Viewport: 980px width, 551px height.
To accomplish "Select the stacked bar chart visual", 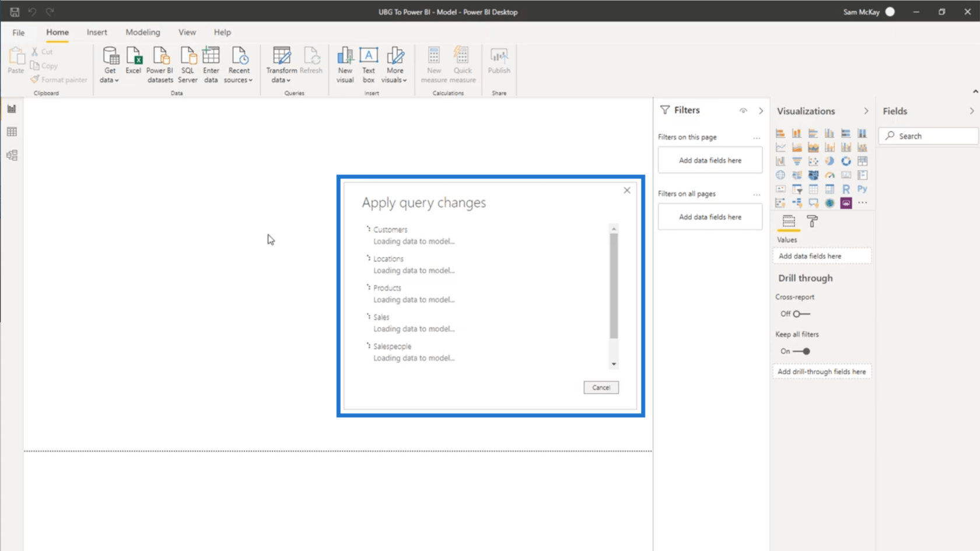I will tap(780, 134).
